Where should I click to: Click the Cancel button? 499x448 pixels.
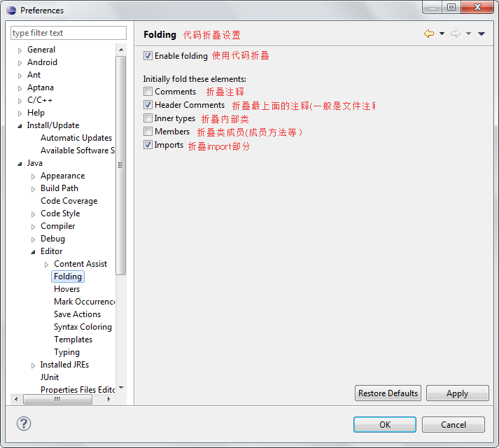(454, 424)
